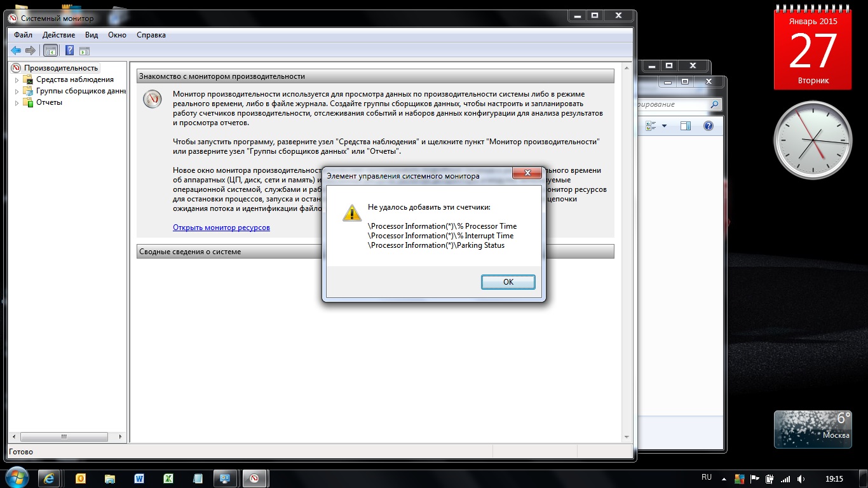The image size is (868, 488).
Task: Close the Элемент управления системного монитора dialog
Action: click(x=527, y=173)
